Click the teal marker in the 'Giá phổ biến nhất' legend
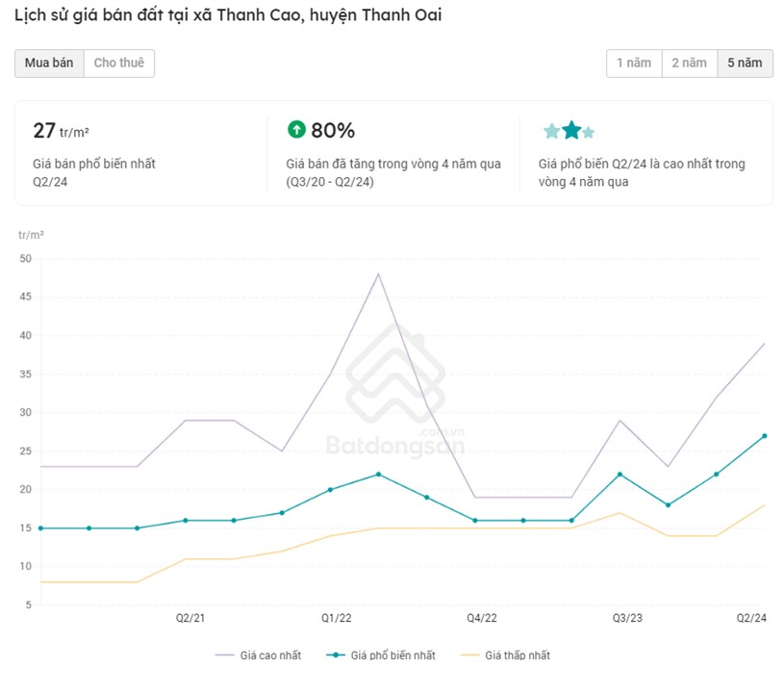 click(336, 655)
